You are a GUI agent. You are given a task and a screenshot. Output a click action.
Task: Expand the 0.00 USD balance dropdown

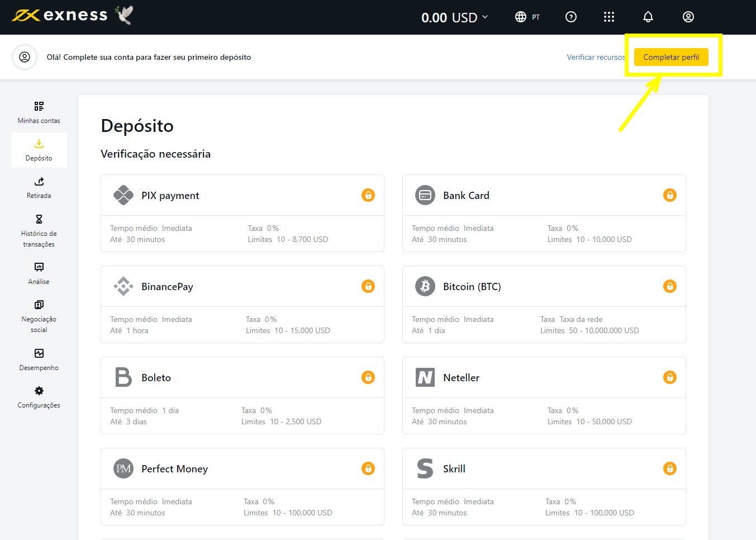tap(454, 17)
